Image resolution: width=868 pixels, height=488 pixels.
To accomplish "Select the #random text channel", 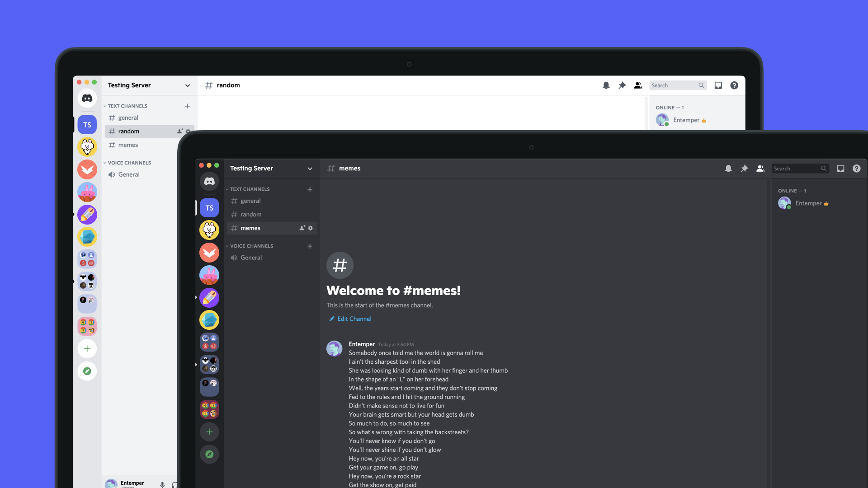I will click(129, 131).
